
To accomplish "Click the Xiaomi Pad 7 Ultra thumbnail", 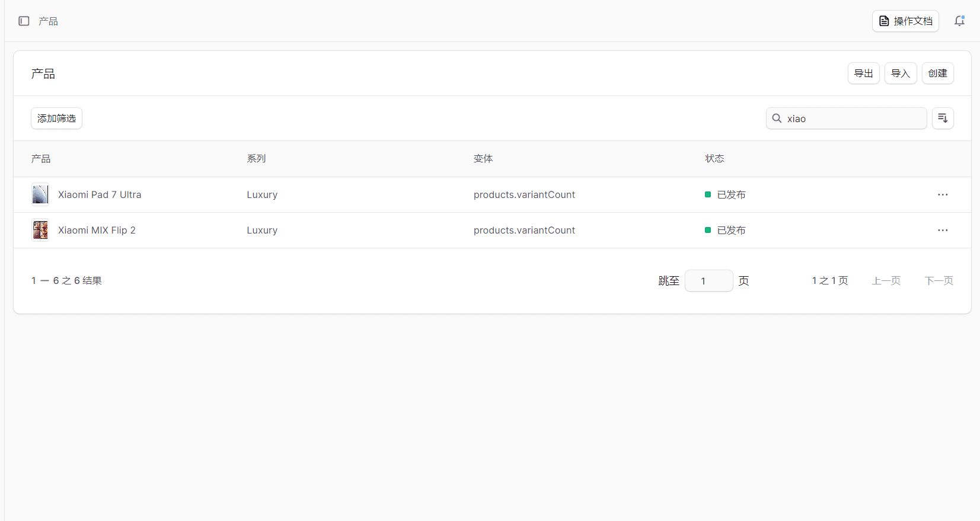I will pos(40,195).
